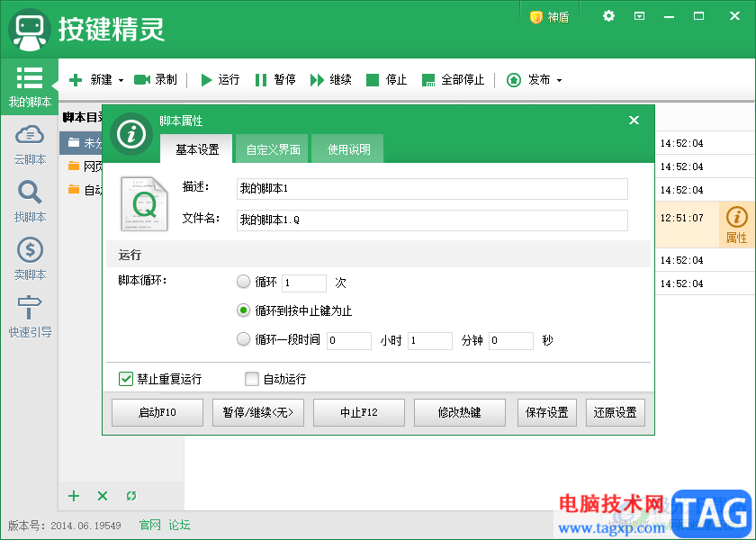The width and height of the screenshot is (756, 540).
Task: Click the 暂停/继续<无> hotkey button
Action: pos(258,412)
